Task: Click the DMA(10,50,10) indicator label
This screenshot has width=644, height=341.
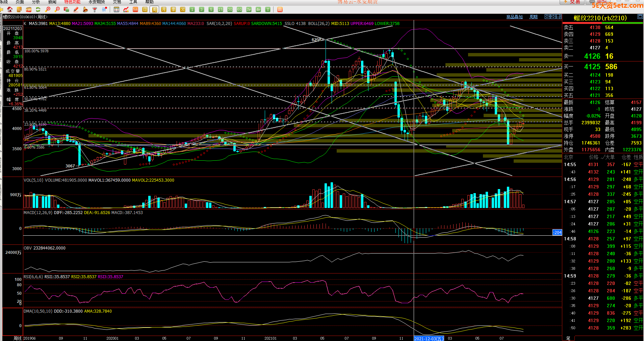Action: 38,311
